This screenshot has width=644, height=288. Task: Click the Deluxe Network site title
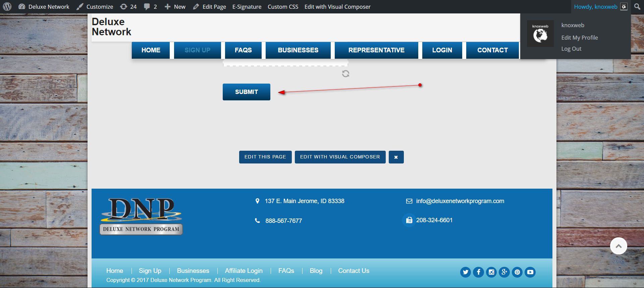[x=111, y=27]
